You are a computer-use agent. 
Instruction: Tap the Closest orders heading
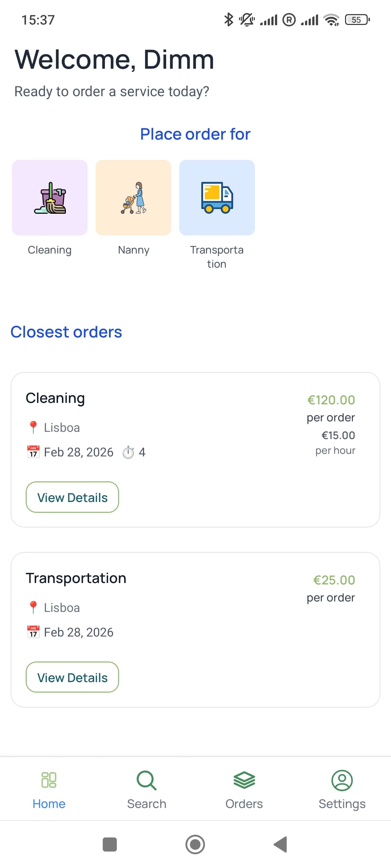click(66, 332)
